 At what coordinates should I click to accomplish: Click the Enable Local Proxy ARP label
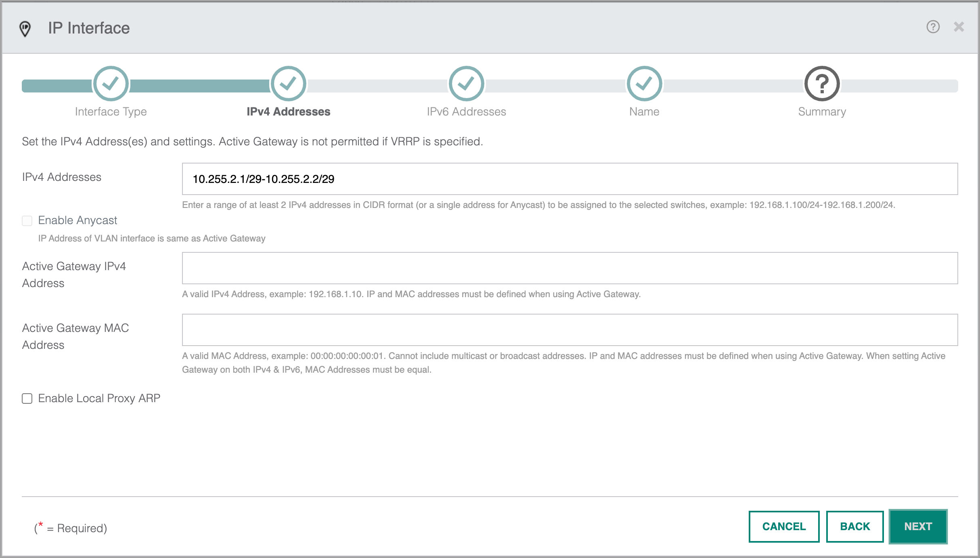tap(99, 399)
